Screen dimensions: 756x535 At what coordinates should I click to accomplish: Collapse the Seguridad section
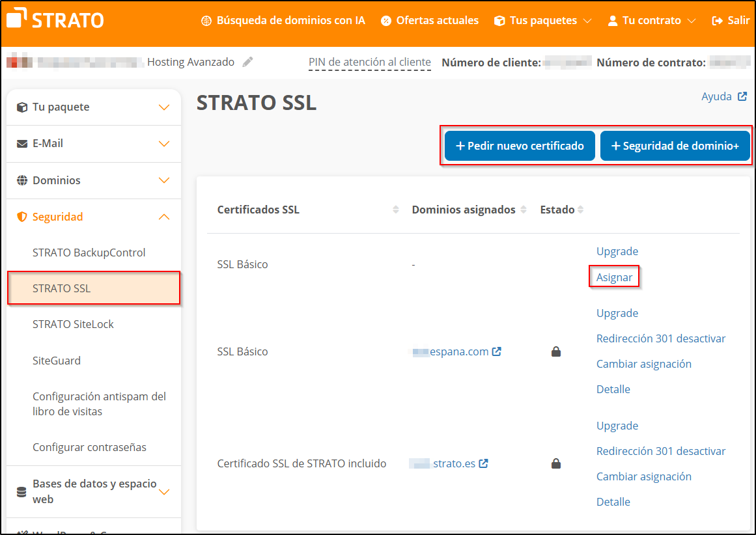coord(164,216)
